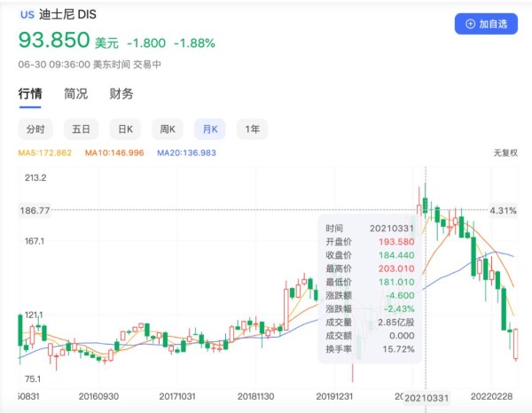
Task: Select the 1年 chart period
Action: pos(252,129)
